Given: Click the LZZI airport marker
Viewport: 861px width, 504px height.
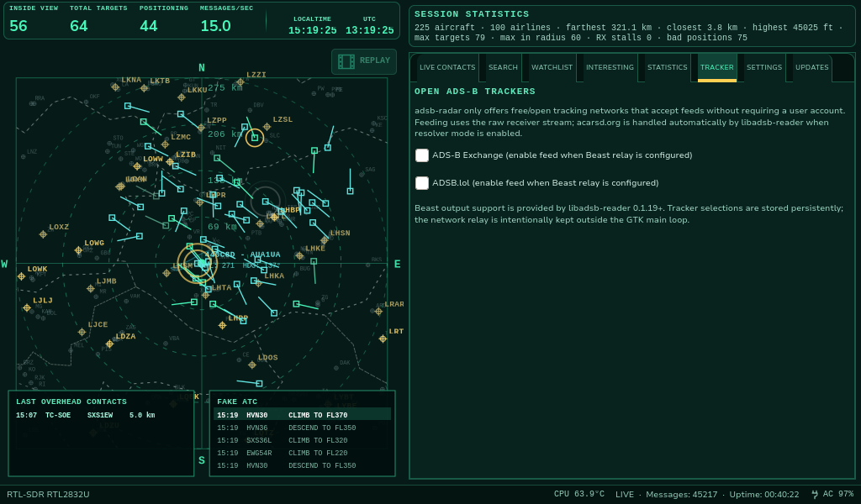Looking at the screenshot, I should point(240,82).
